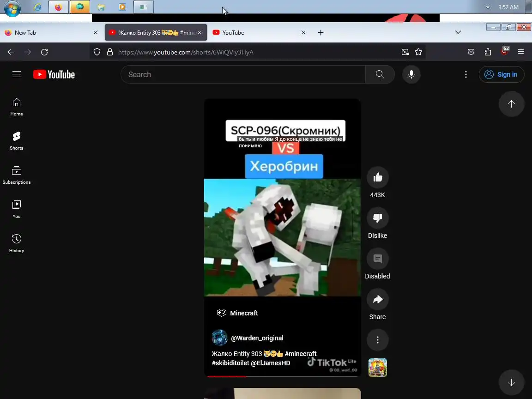The height and width of the screenshot is (399, 532).
Task: Open the Windows Start menu orb
Action: pyautogui.click(x=12, y=7)
